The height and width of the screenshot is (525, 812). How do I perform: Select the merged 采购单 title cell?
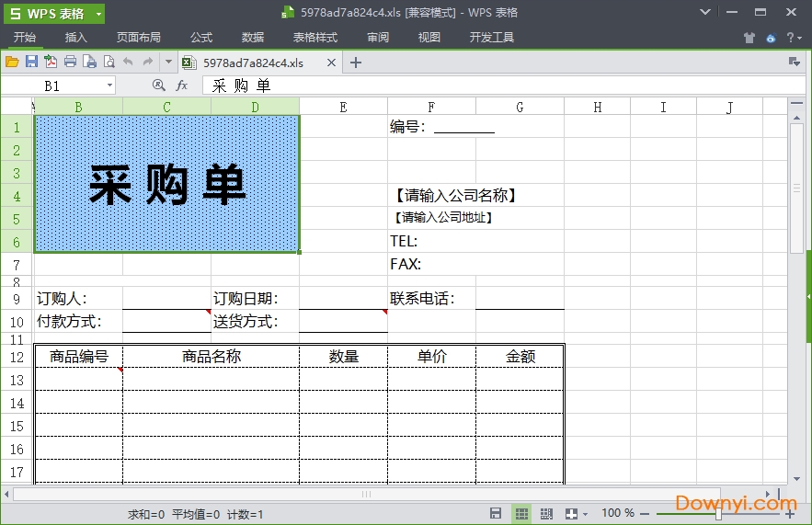(x=166, y=184)
